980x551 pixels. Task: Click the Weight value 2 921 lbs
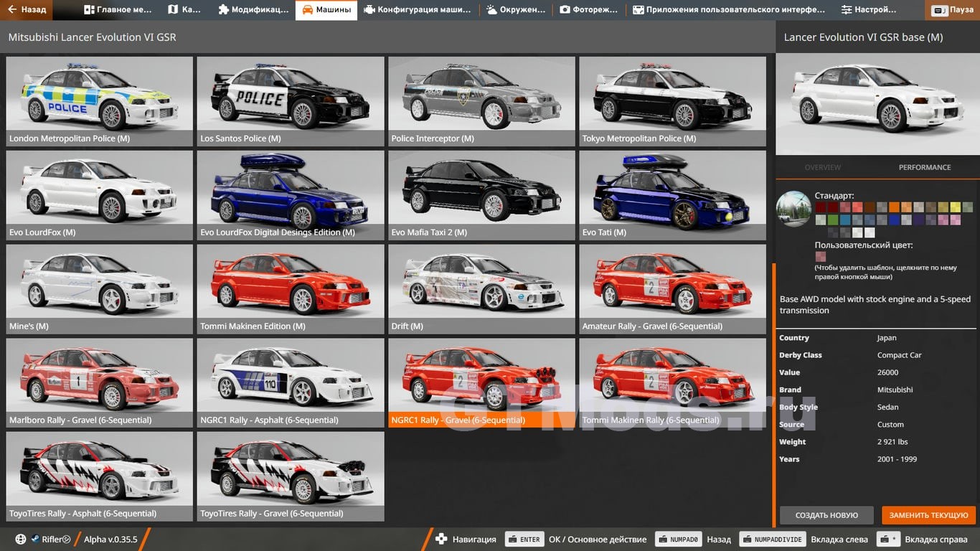(892, 442)
